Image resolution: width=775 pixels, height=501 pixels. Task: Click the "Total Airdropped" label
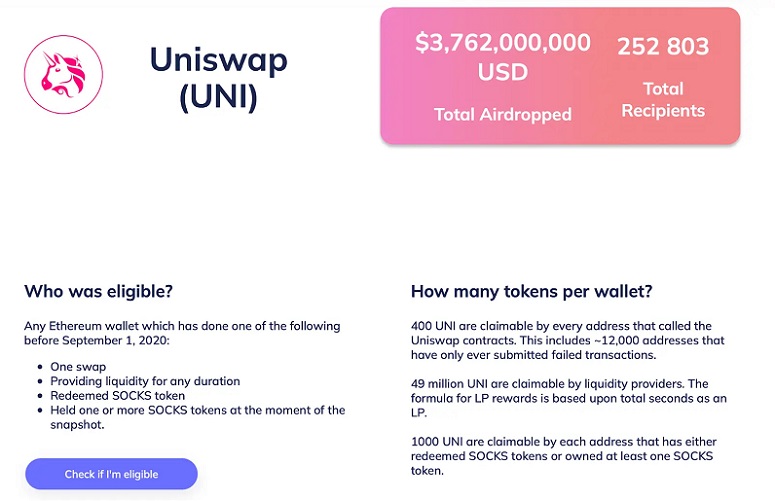(502, 115)
